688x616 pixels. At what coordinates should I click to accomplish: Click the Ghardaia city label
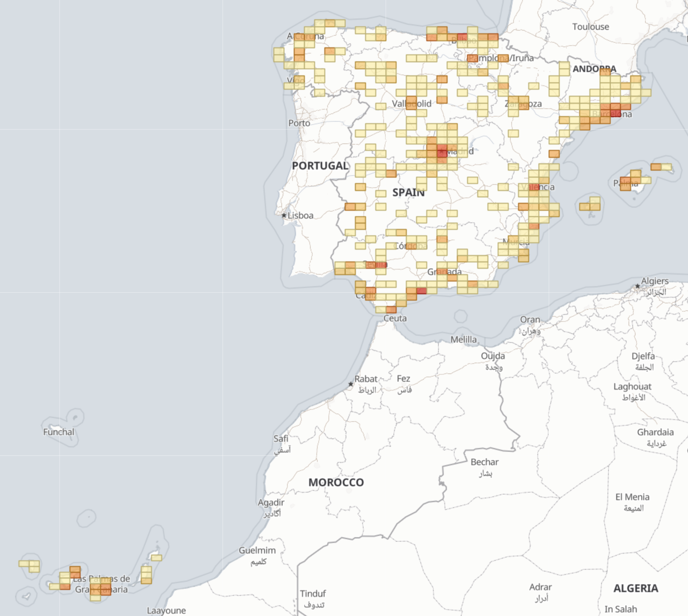655,432
